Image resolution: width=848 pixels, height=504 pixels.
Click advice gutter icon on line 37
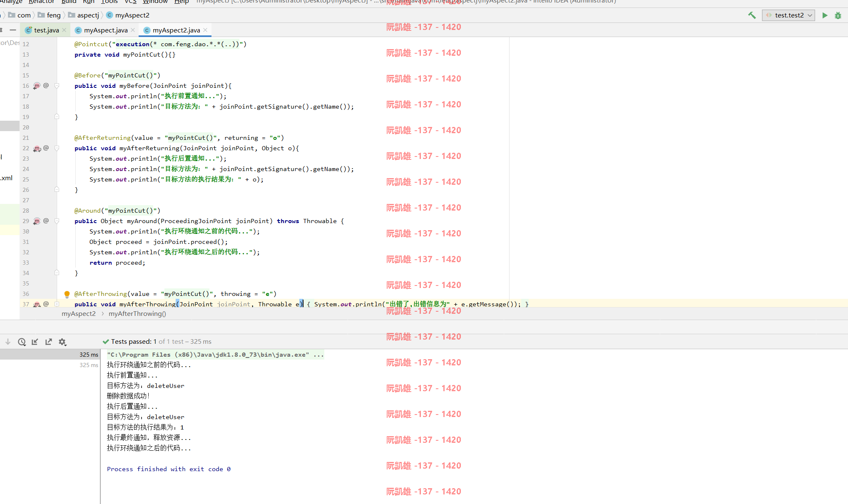pos(37,304)
